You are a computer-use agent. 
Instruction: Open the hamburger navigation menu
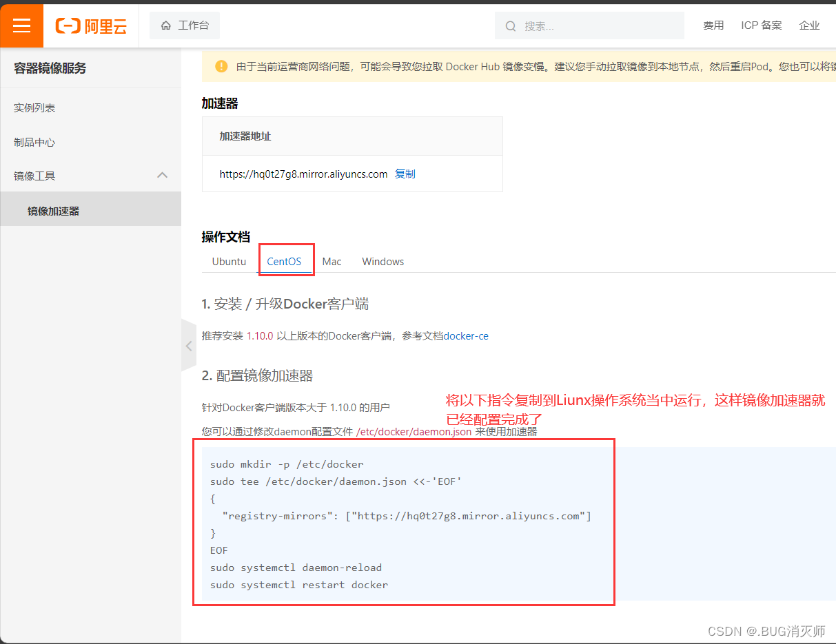click(21, 25)
